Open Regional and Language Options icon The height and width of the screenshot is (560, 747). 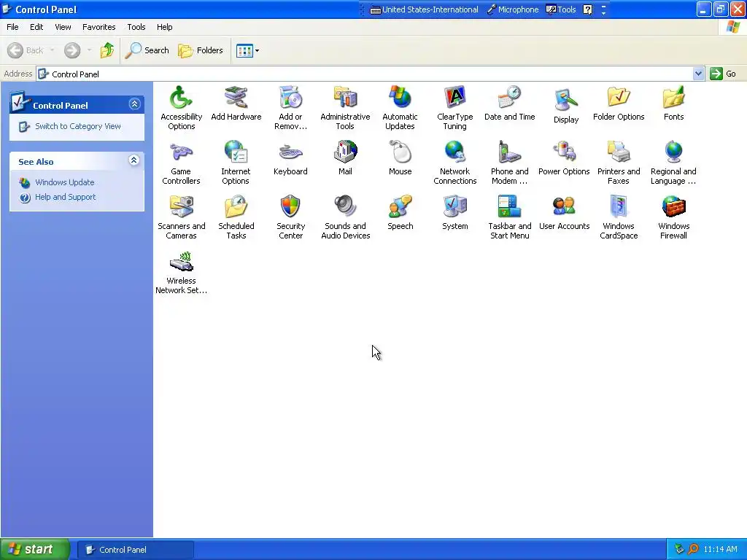(673, 152)
